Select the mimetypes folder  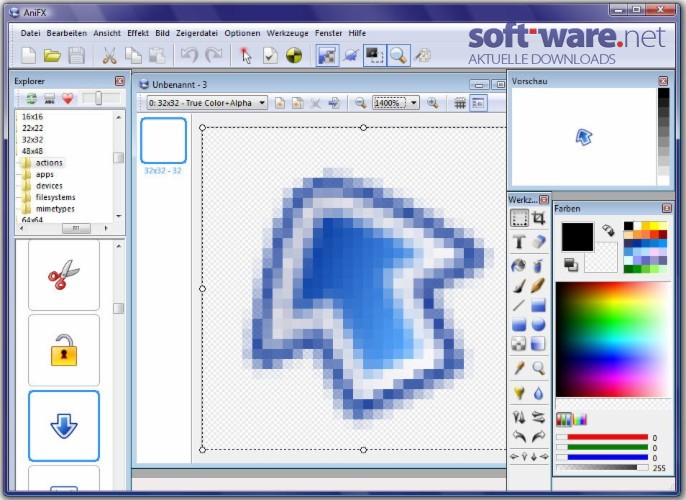pyautogui.click(x=55, y=209)
